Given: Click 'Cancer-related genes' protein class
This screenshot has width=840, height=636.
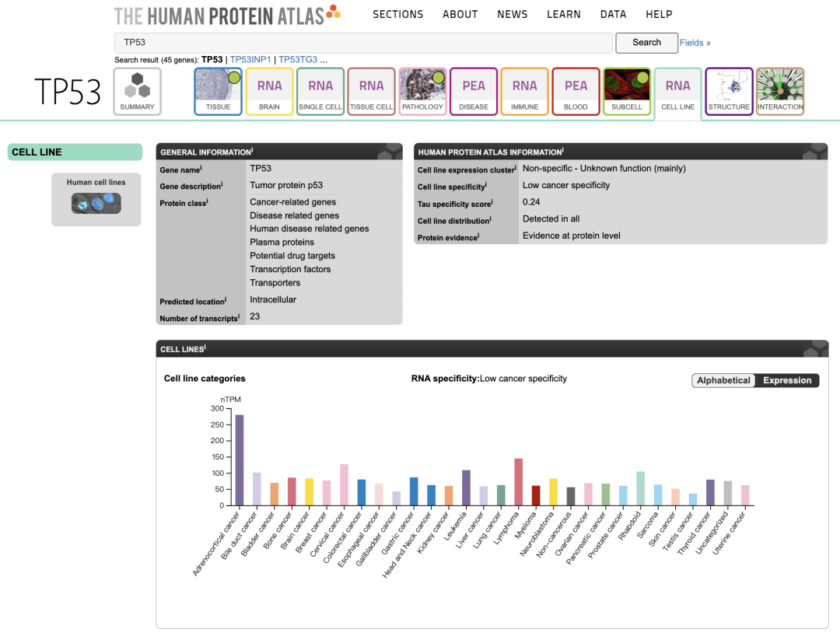Looking at the screenshot, I should point(293,202).
